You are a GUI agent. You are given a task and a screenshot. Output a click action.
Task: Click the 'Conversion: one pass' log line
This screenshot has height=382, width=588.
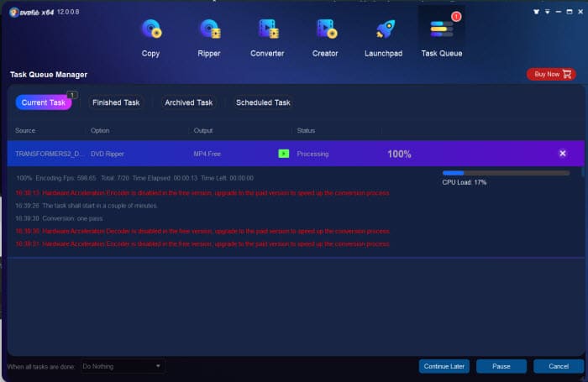point(59,218)
